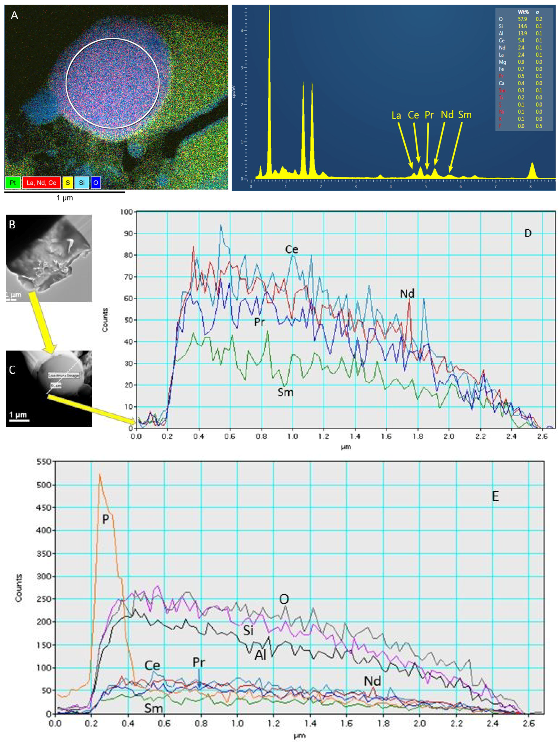The image size is (560, 743).
Task: Click the 100 tick on panel D's Counts axis
Action: pyautogui.click(x=127, y=212)
